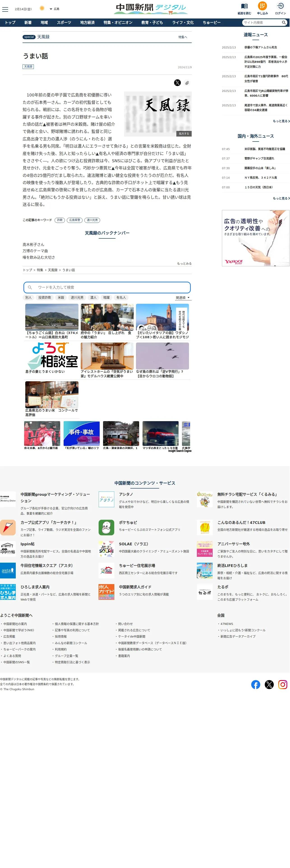Open the 事件・事故 thumbnail
The height and width of the screenshot is (868, 290).
coord(82,434)
